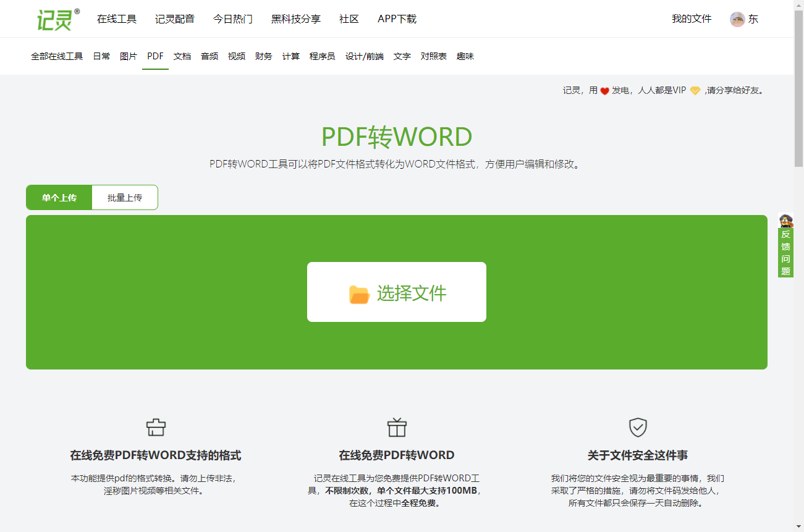804x532 pixels.
Task: Click the yellow VIP gem icon
Action: [695, 90]
